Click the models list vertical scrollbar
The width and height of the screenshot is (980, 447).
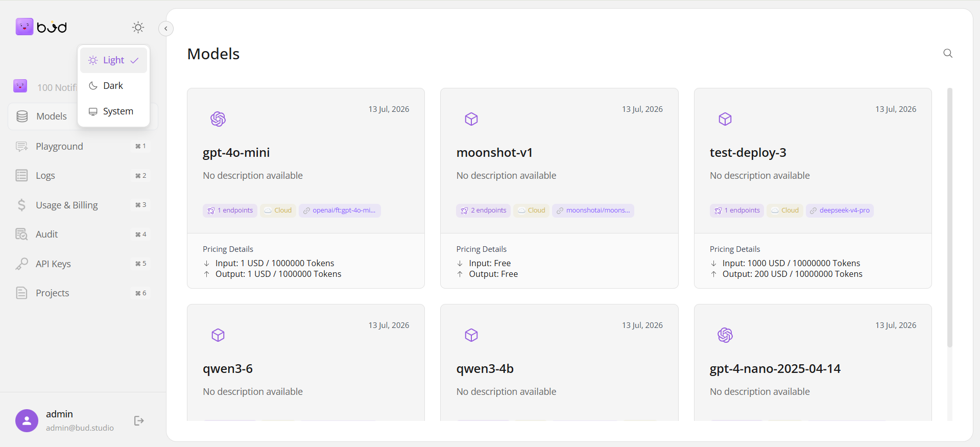click(x=950, y=217)
